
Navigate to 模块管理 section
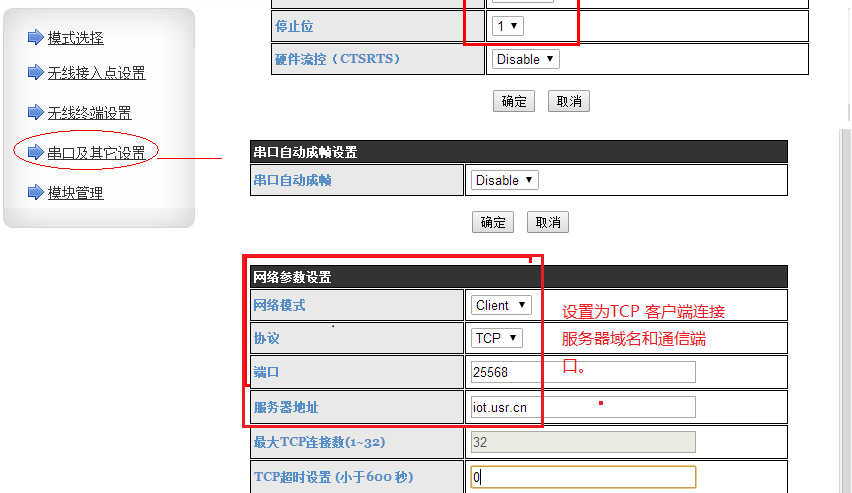(76, 193)
